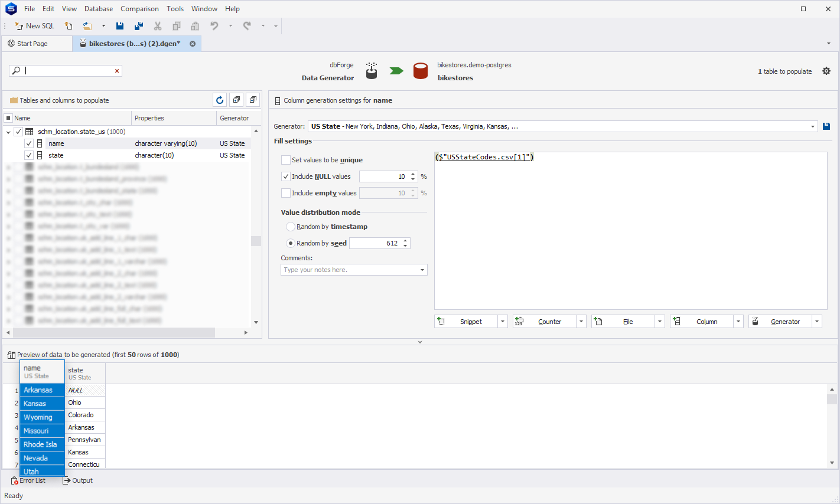Clear the search box with the red X

point(117,71)
